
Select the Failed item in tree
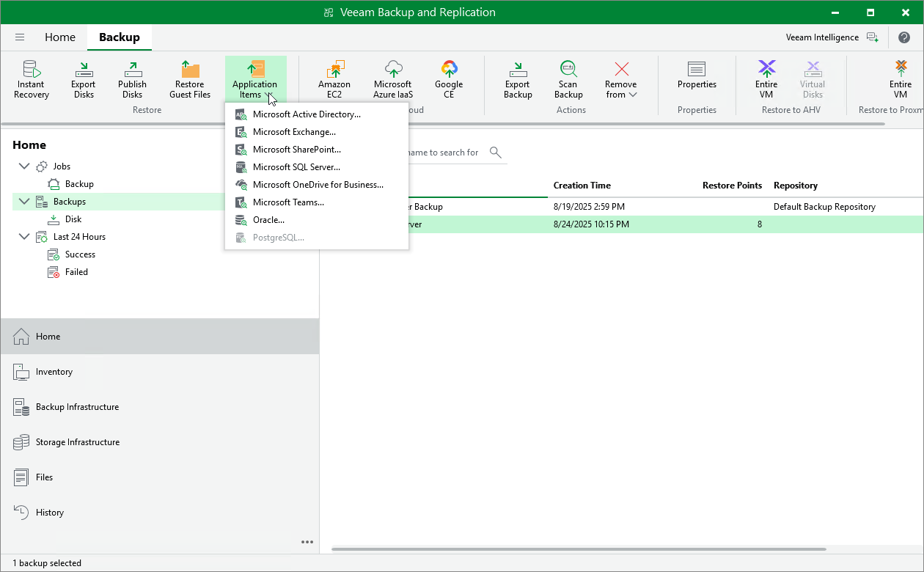point(76,272)
